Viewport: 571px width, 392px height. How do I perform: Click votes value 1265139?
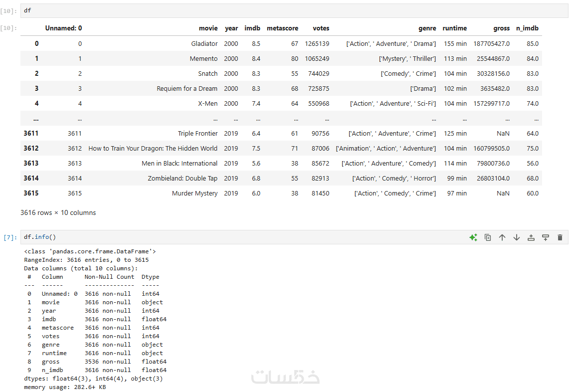coord(317,44)
